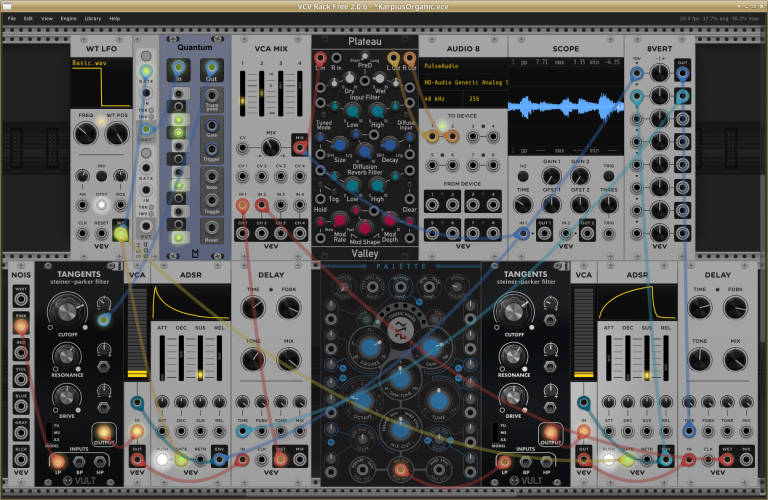Open the 48 kHz sample rate dropdown
768x500 pixels.
coord(441,98)
